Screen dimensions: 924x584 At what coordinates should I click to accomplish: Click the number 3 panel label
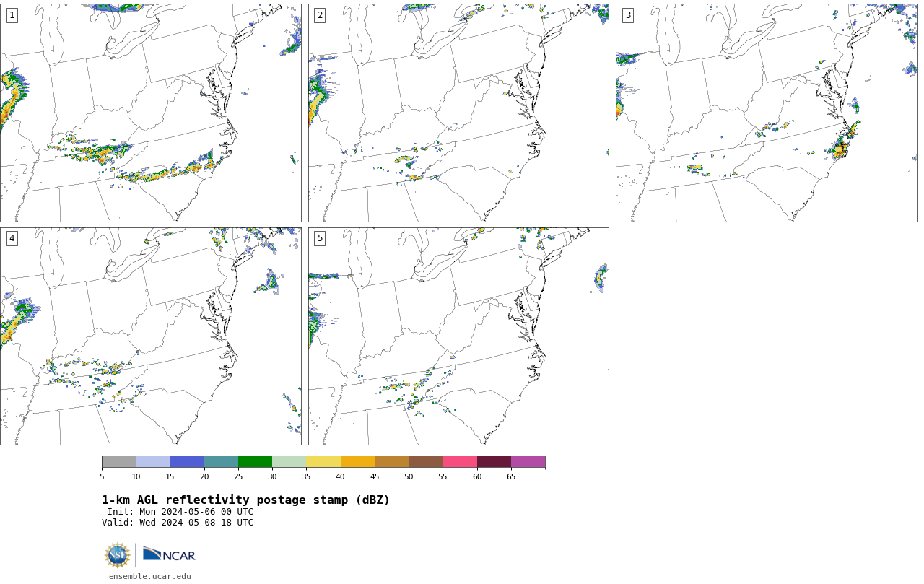point(627,15)
